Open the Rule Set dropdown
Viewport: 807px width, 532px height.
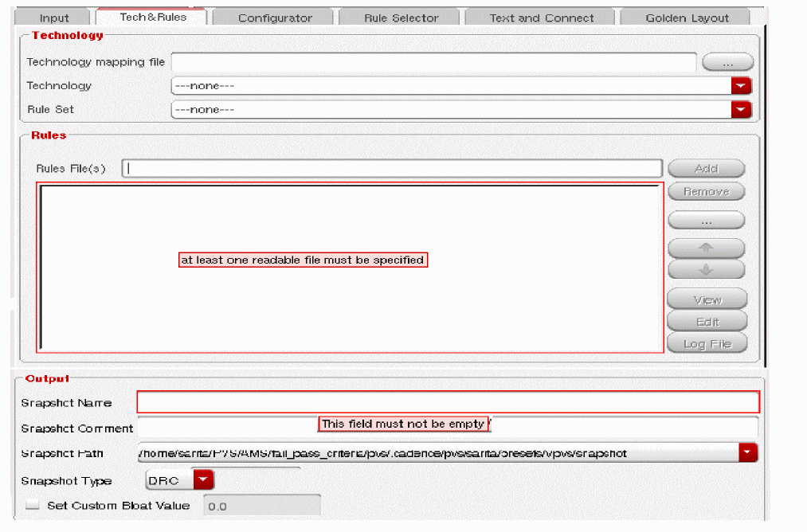(741, 110)
